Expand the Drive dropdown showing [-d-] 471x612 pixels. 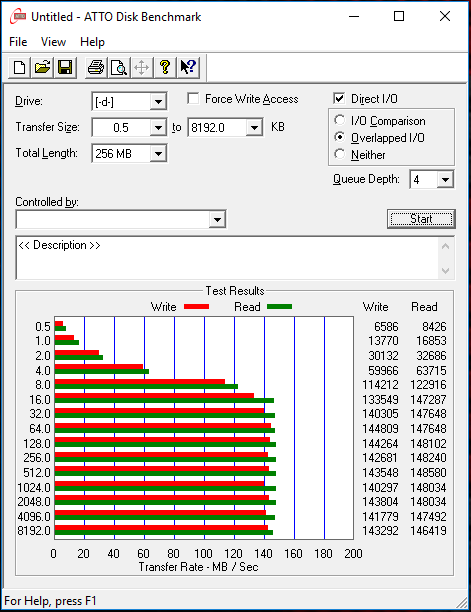pos(158,102)
